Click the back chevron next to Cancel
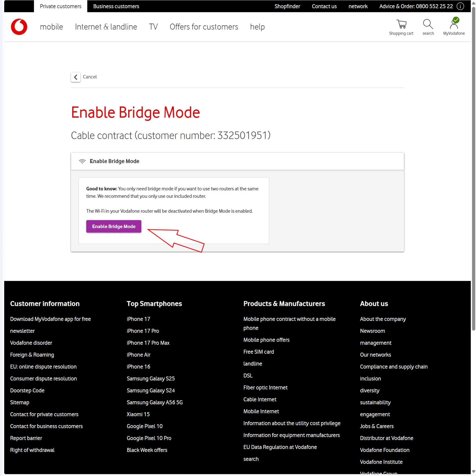 coord(76,77)
